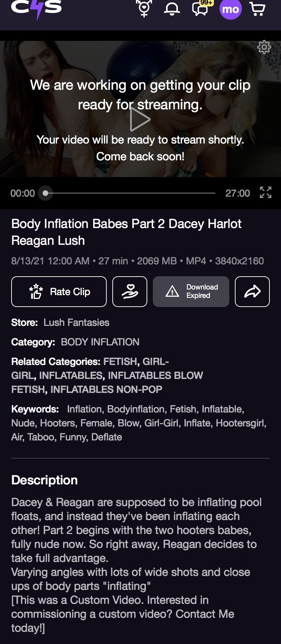Click the site logo in the header
281x644 pixels.
tap(36, 8)
